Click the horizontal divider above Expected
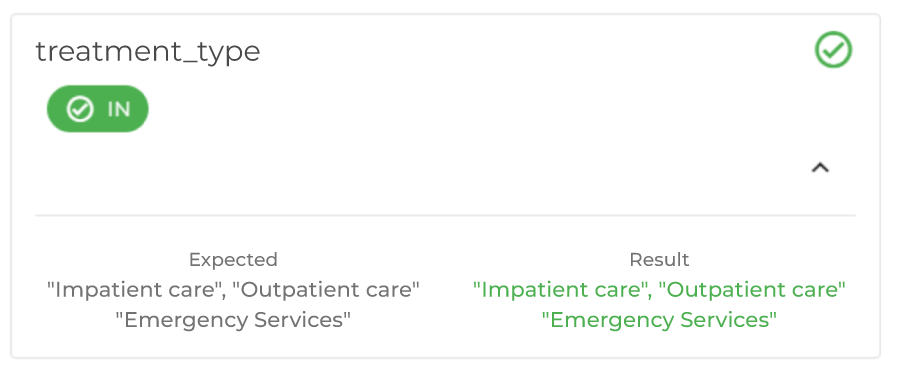The image size is (900, 376). click(445, 215)
